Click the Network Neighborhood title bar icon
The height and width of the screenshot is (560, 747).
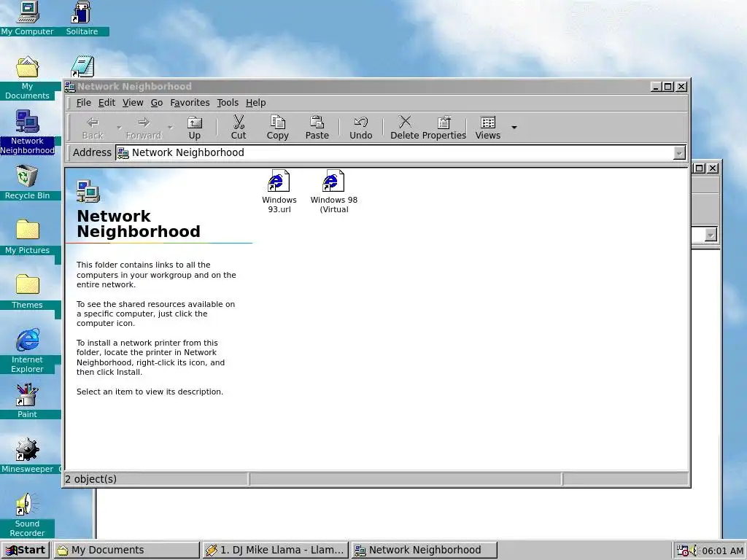[x=70, y=87]
